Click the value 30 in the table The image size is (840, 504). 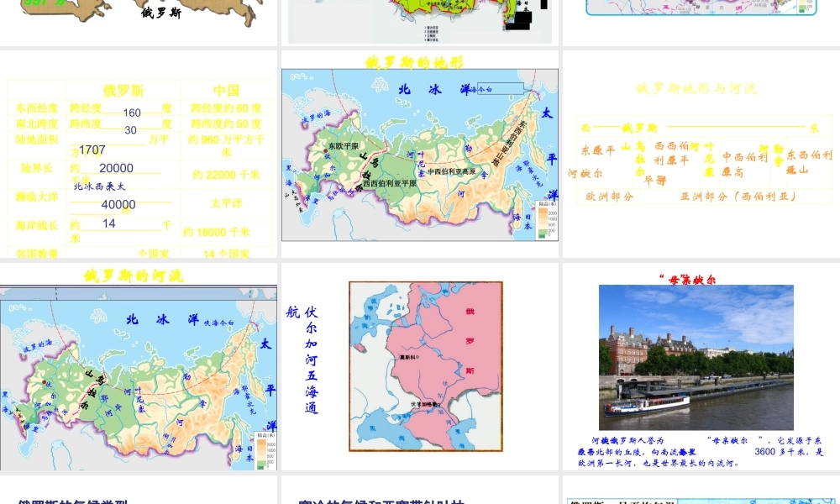tap(131, 130)
